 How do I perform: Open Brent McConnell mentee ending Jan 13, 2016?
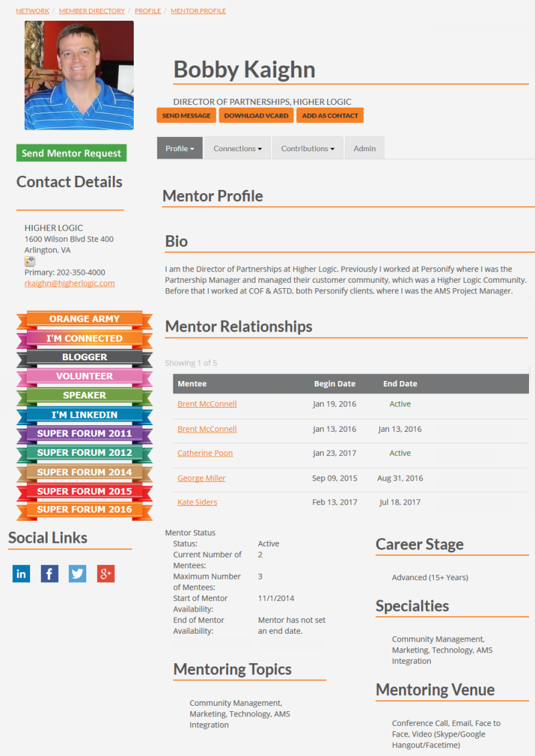coord(207,429)
